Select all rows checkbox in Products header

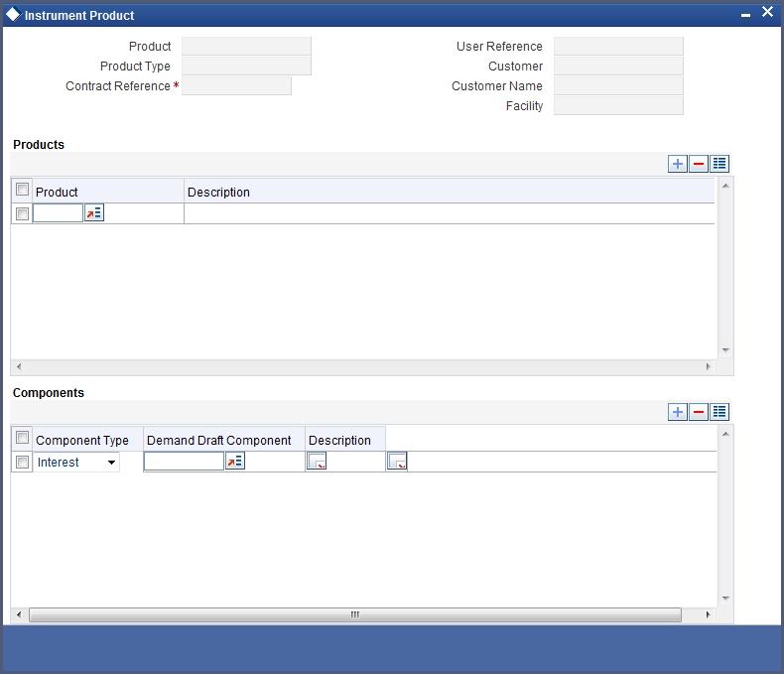22,189
